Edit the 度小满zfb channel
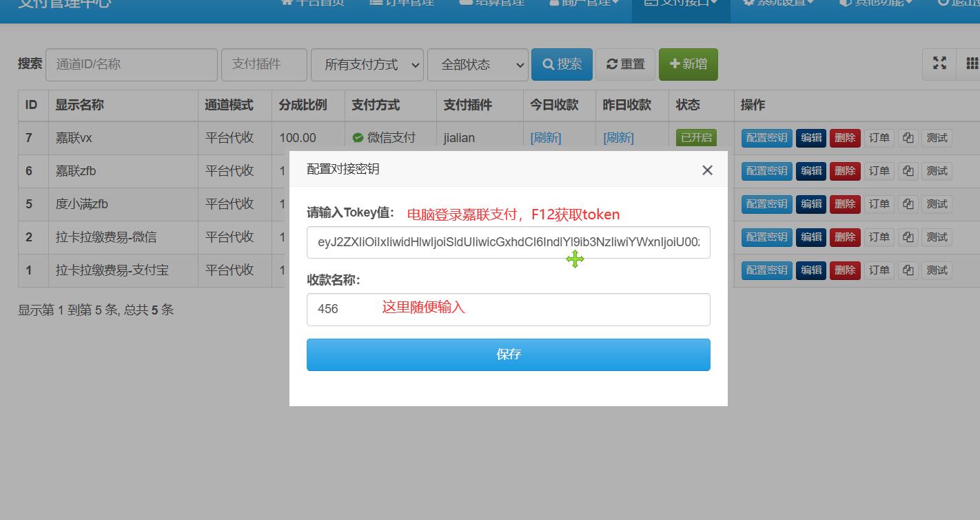 click(x=811, y=204)
